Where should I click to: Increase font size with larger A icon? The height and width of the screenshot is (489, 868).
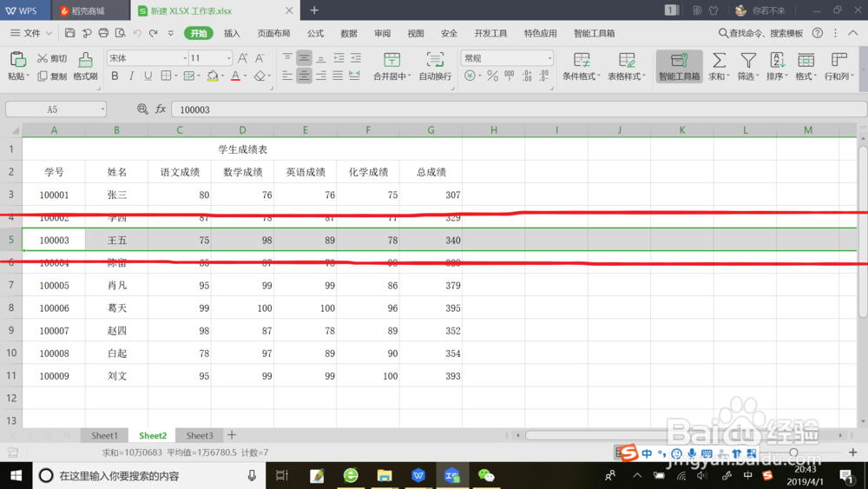click(242, 58)
